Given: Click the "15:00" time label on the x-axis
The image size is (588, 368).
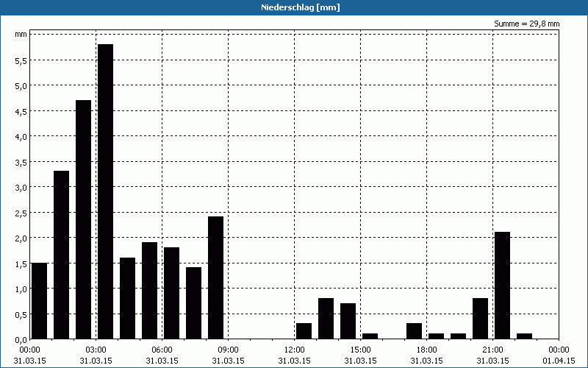Looking at the screenshot, I should coord(360,350).
